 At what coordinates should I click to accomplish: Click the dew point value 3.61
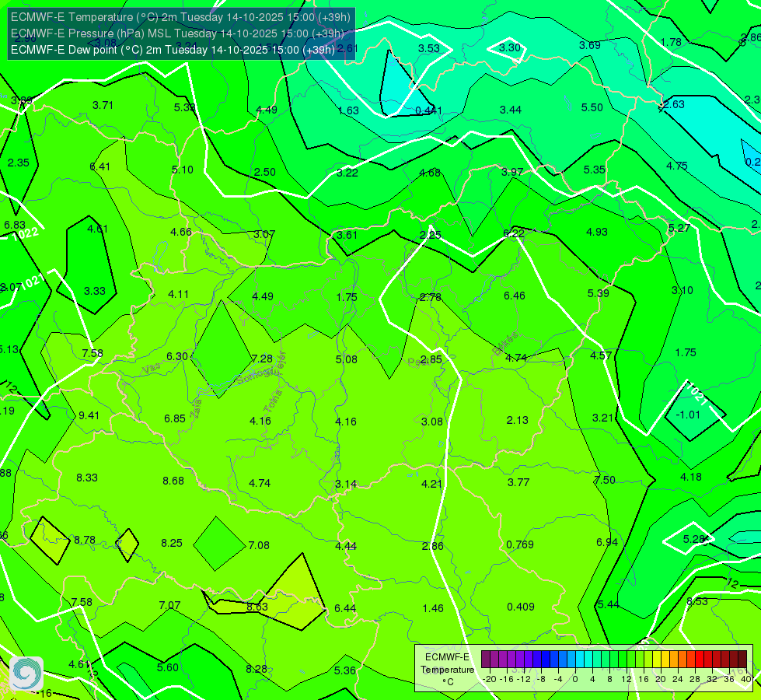tap(347, 235)
